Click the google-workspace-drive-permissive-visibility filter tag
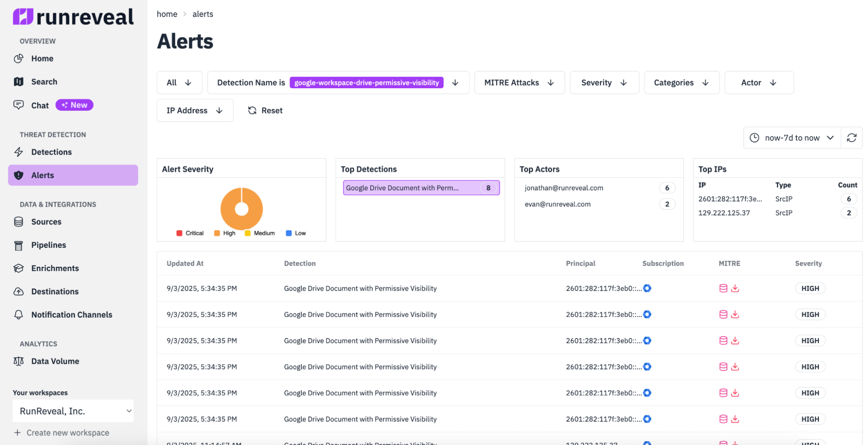 (x=366, y=83)
